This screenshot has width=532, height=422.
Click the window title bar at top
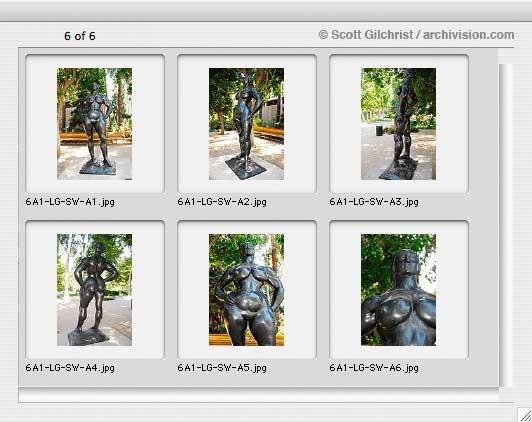pos(266,11)
